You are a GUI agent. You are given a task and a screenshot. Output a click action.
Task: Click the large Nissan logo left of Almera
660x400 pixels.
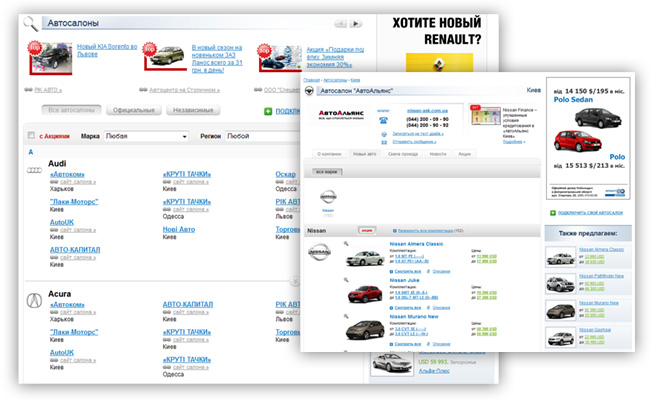point(319,252)
